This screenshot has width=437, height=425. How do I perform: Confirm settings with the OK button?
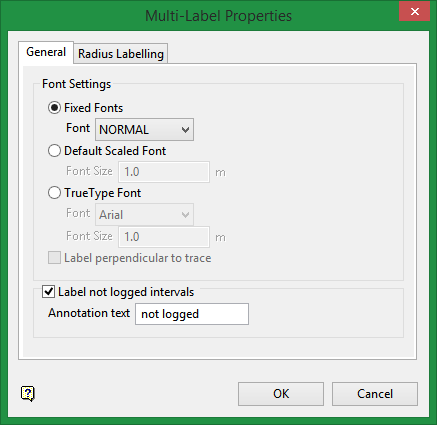click(281, 394)
